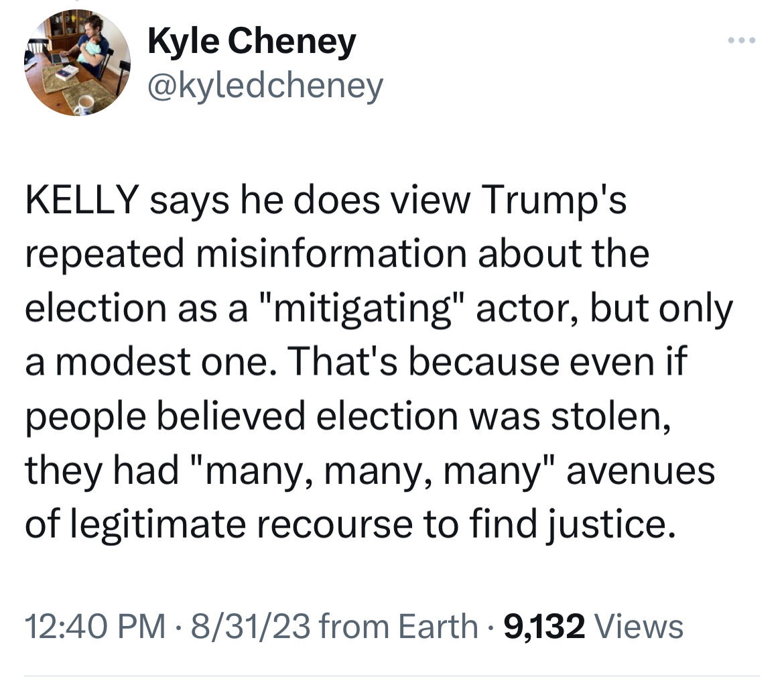
Task: Click 'legitimate recourse' in the tweet
Action: point(241,525)
